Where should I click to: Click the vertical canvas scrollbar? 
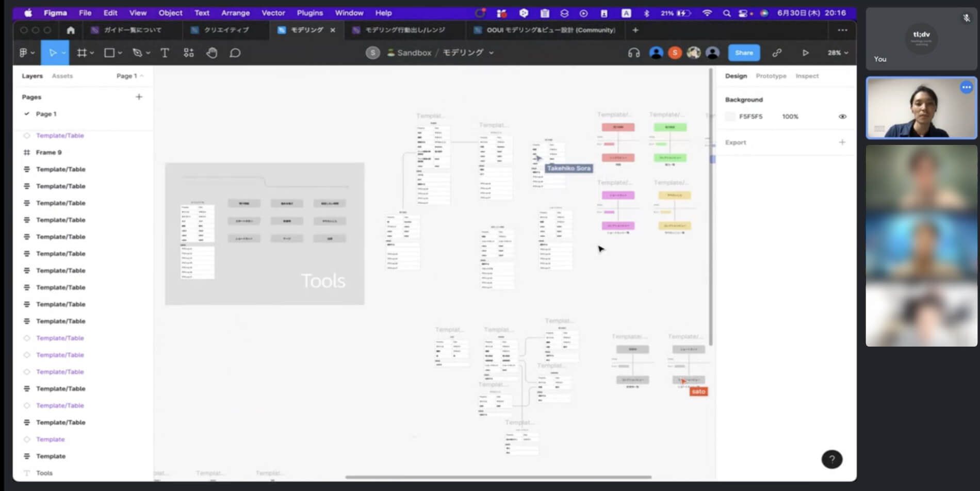(x=711, y=206)
